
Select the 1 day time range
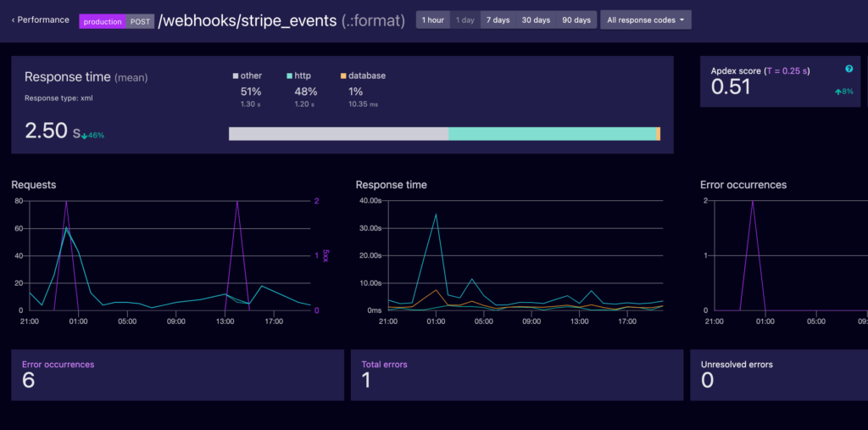(465, 20)
